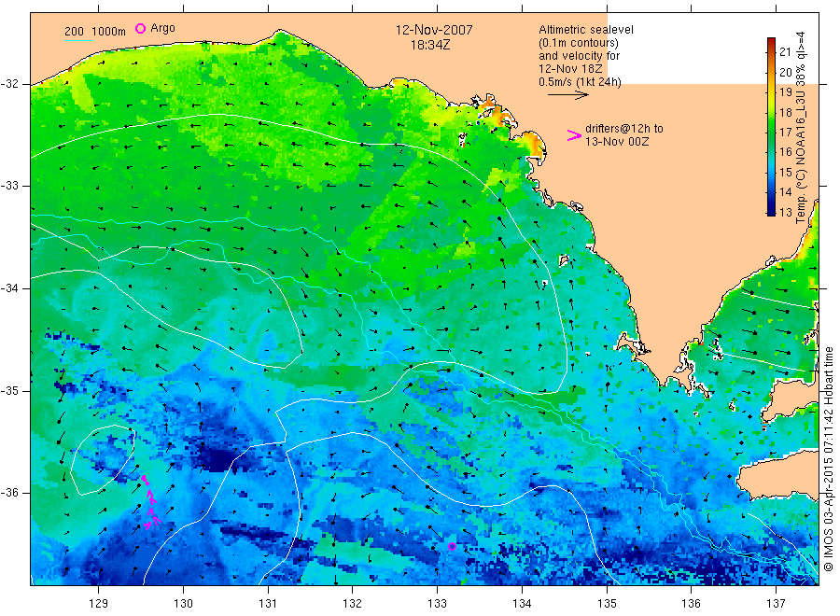This screenshot has height=616, width=840.
Task: Click the 129 longitude axis label
Action: tap(99, 604)
